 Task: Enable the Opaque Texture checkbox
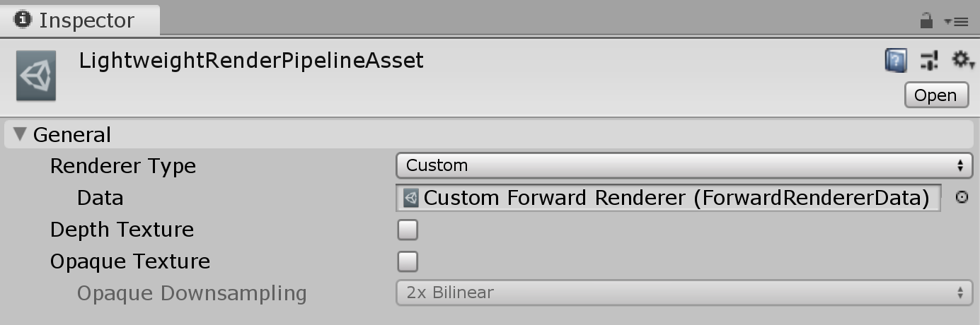click(408, 261)
